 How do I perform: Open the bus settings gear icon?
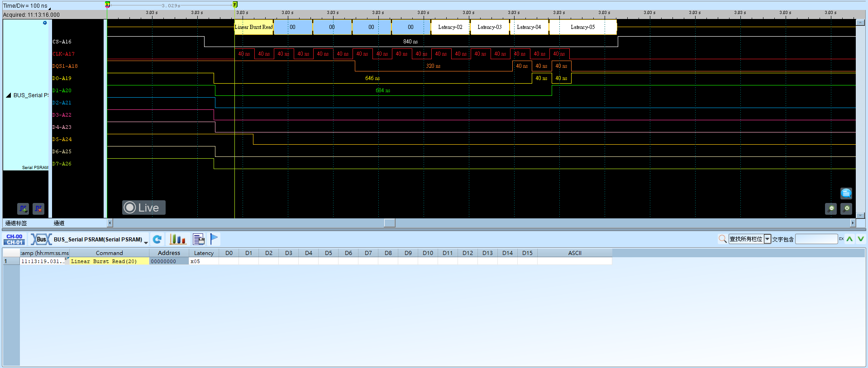pos(45,23)
